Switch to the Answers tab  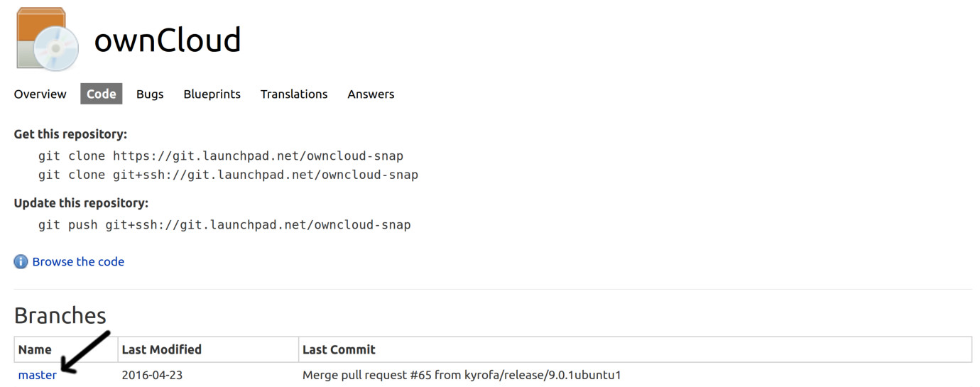371,94
